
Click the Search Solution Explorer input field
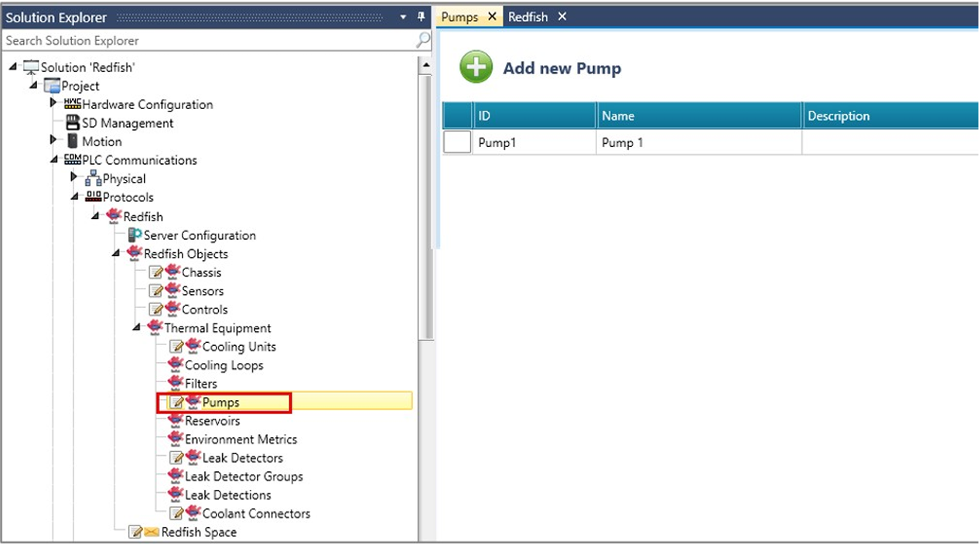click(209, 40)
